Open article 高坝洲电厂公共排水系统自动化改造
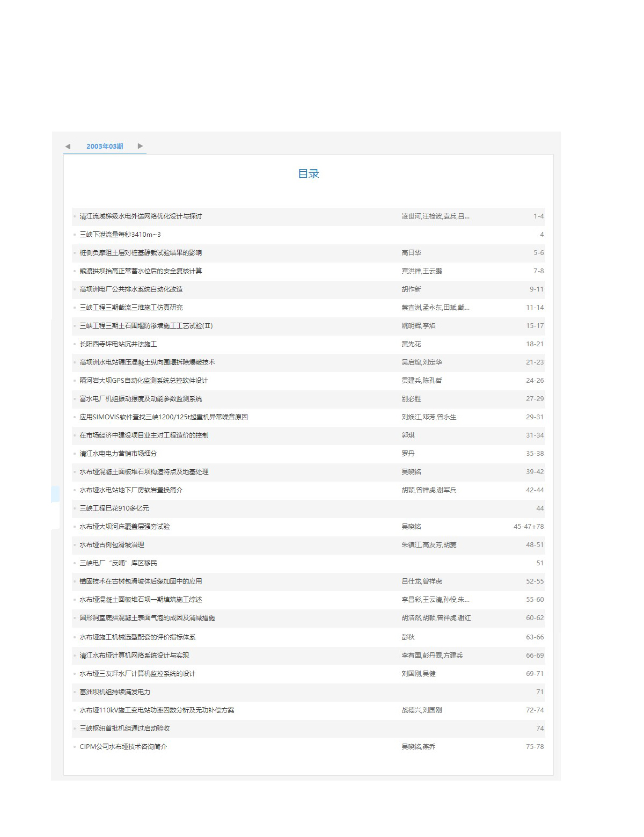This screenshot has width=644, height=837. 131,289
